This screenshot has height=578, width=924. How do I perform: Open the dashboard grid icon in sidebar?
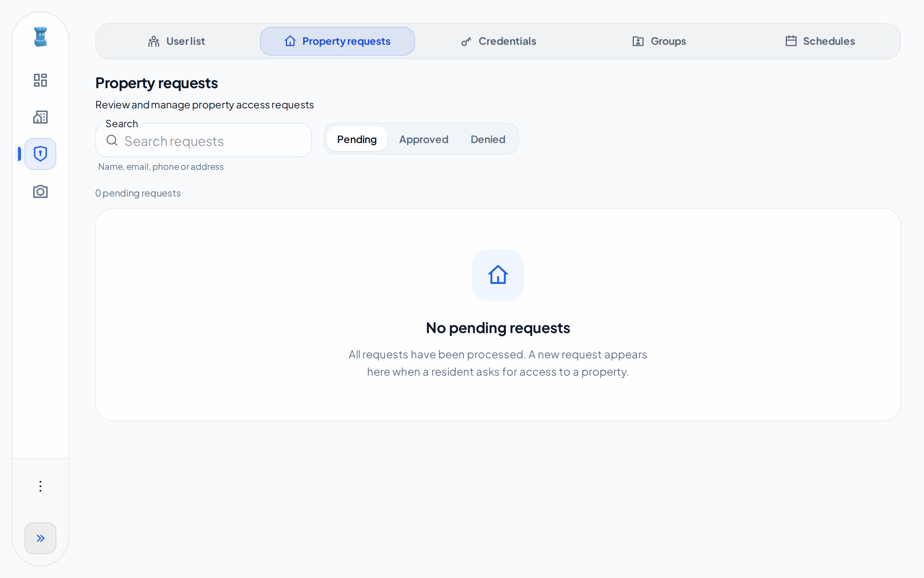point(40,80)
